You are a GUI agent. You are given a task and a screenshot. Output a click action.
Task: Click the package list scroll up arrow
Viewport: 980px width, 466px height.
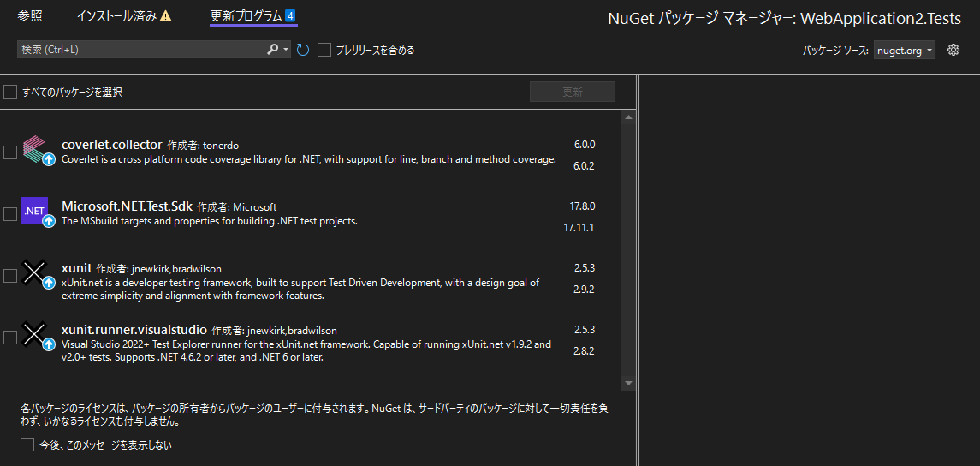629,117
